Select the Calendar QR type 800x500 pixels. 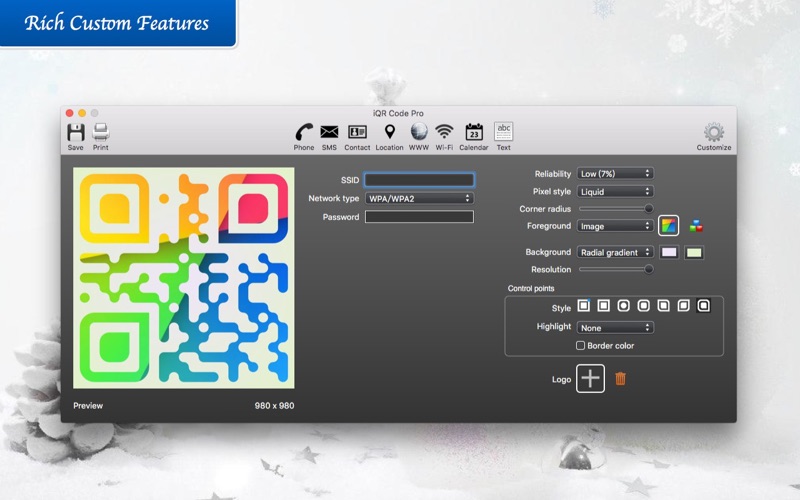[473, 136]
